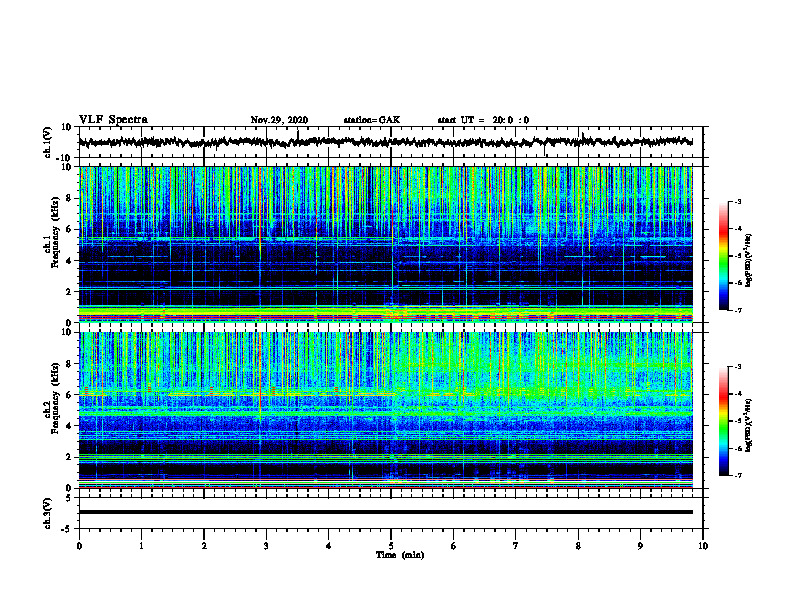This screenshot has width=792, height=612.
Task: Click the "6" kHz tick on ch.2 spectrogram
Action: [x=70, y=395]
